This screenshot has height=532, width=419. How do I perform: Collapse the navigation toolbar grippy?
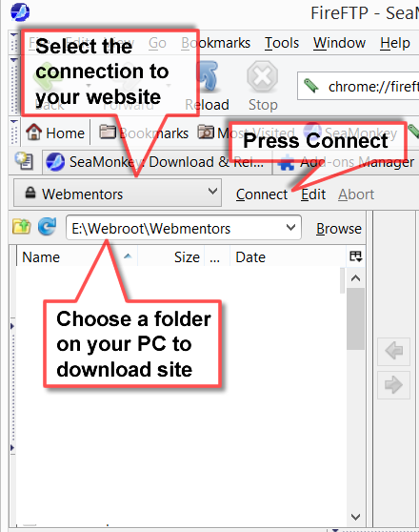point(14,86)
